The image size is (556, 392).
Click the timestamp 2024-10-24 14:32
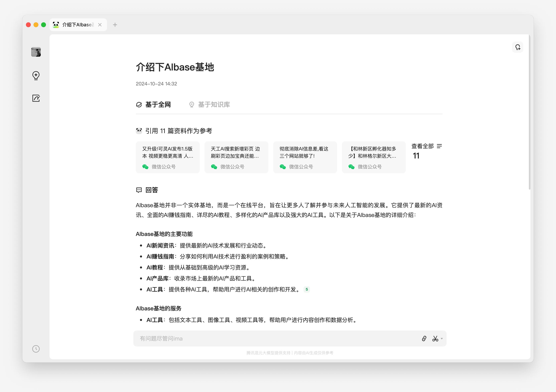click(156, 84)
